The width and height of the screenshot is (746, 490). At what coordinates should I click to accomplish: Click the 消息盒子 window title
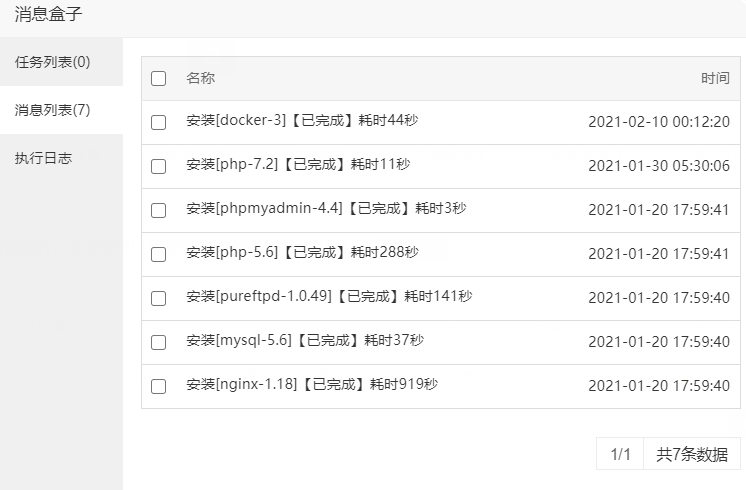[48, 15]
